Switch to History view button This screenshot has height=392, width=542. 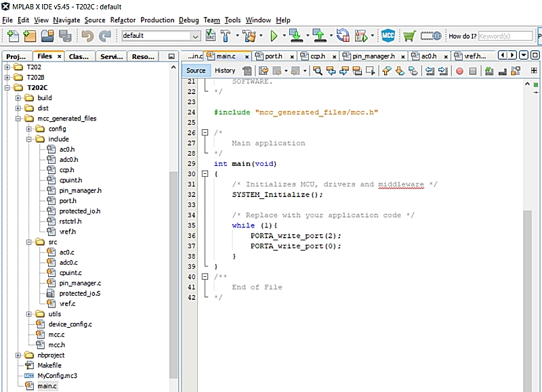pyautogui.click(x=225, y=70)
